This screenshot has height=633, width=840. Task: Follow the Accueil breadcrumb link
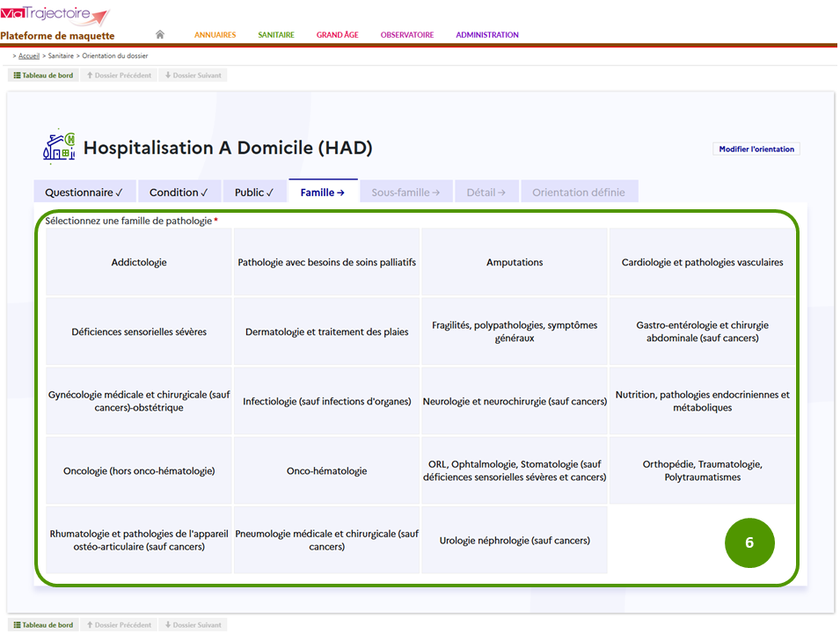click(x=29, y=55)
